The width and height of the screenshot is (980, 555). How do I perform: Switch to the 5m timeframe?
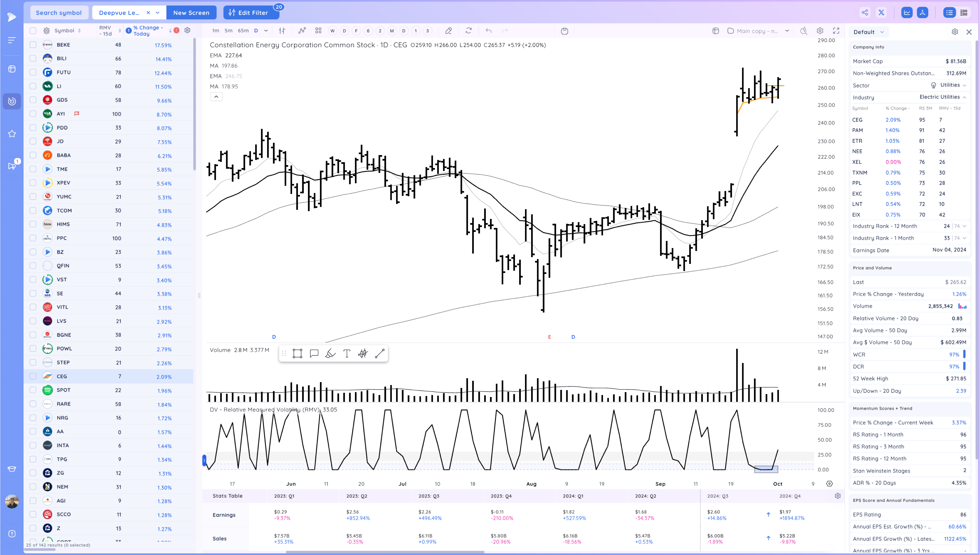pos(228,31)
